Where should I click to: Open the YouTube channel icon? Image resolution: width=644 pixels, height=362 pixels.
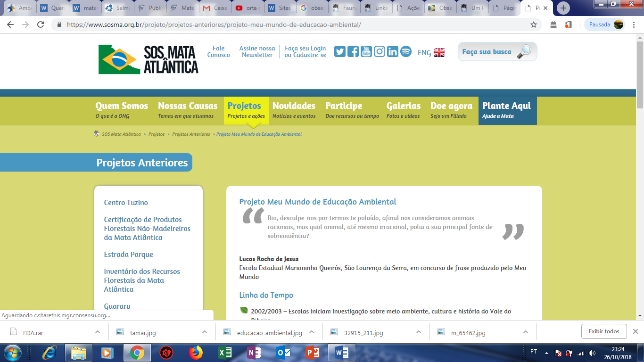pos(366,52)
